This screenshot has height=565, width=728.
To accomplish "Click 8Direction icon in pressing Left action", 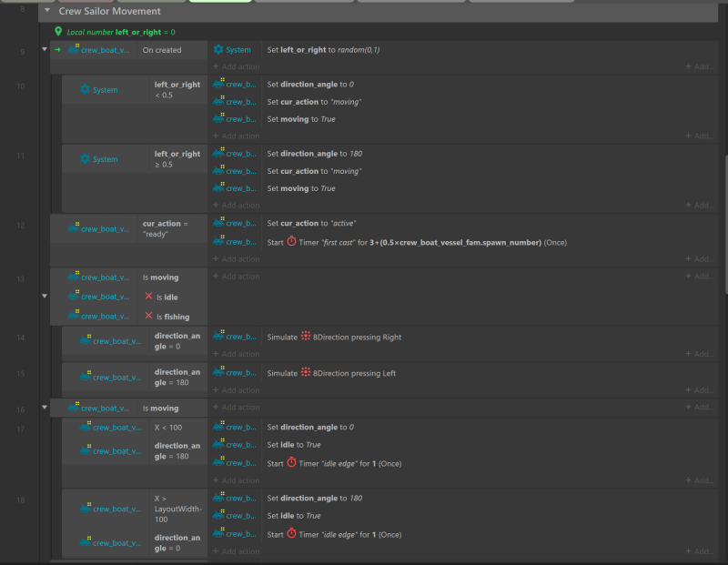I will tap(305, 374).
